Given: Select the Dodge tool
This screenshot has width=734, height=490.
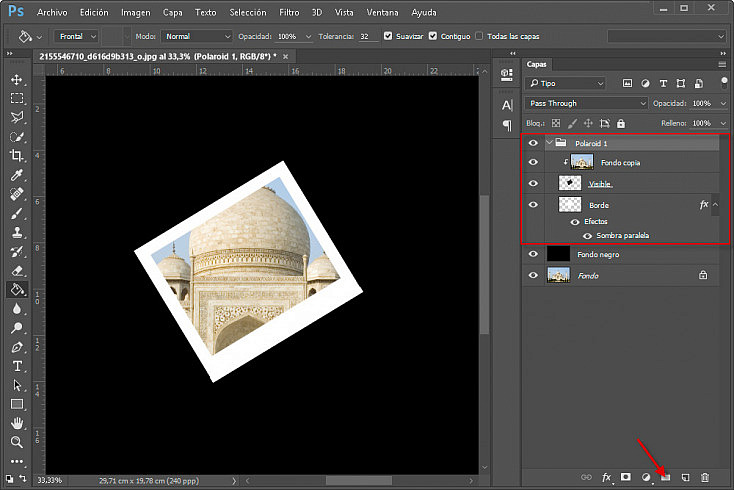Looking at the screenshot, I should click(17, 328).
